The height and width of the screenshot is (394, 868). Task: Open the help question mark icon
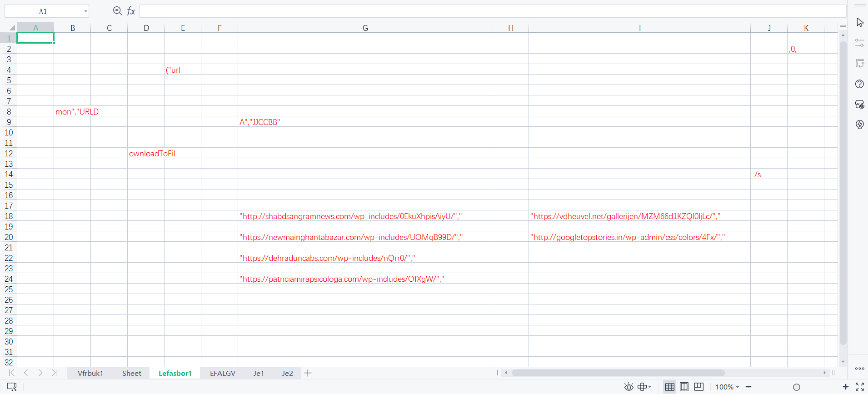(x=859, y=84)
